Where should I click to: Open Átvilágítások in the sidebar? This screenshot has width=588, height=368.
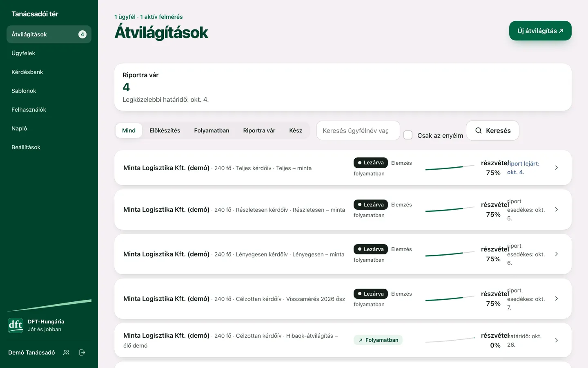pyautogui.click(x=49, y=34)
